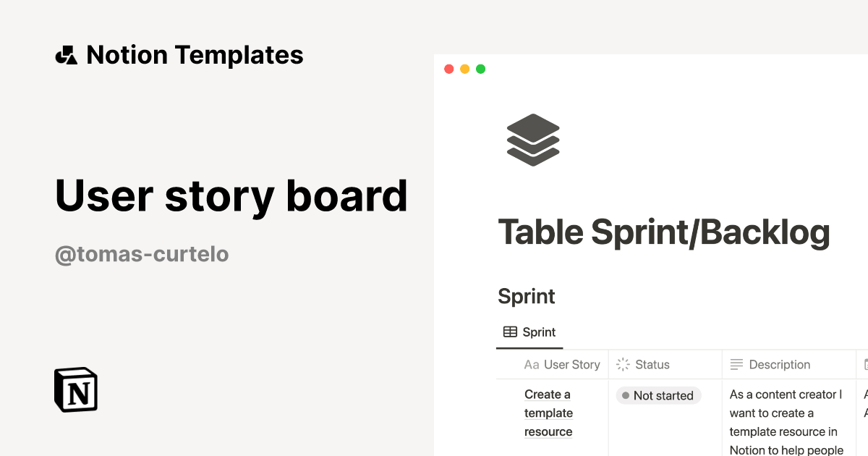This screenshot has width=868, height=456.
Task: Open the "Not started" status dropdown
Action: coord(658,396)
